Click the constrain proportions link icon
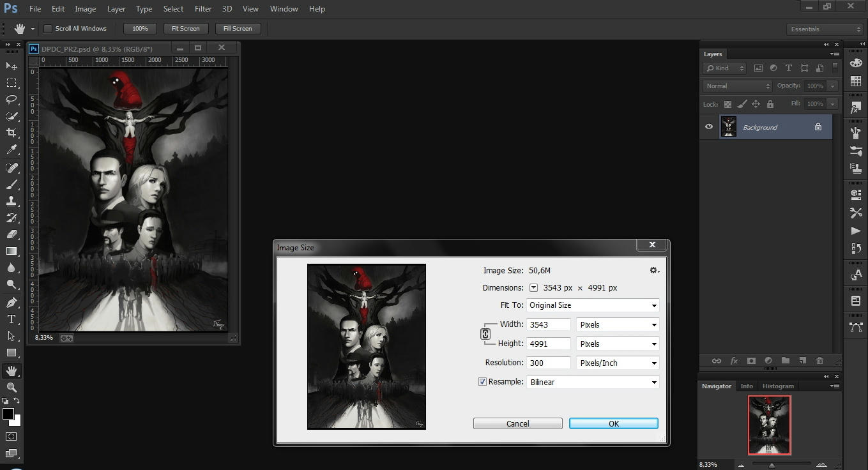This screenshot has width=868, height=470. pyautogui.click(x=485, y=334)
